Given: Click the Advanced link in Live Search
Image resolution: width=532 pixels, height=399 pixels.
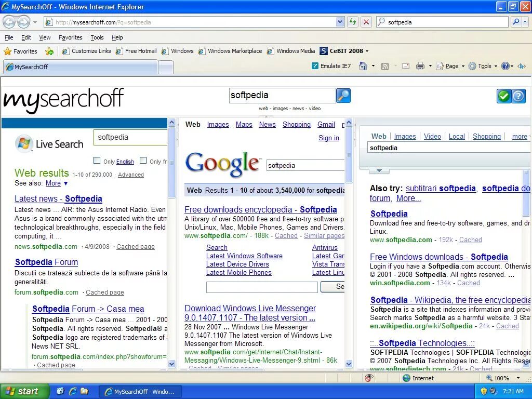Looking at the screenshot, I should click(130, 175).
